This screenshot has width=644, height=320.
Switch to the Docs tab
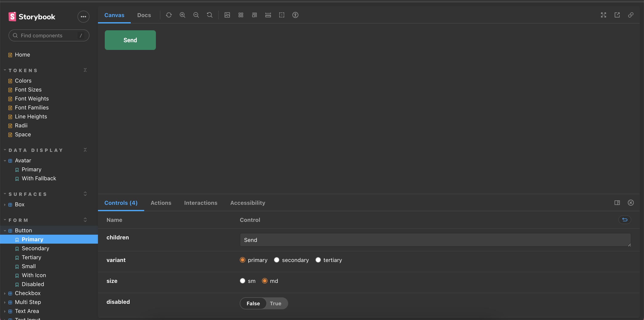click(x=144, y=15)
